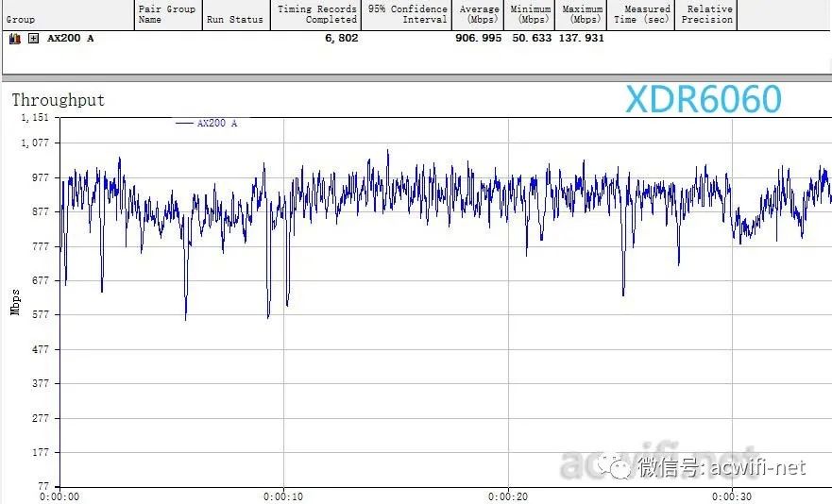Click the Mbps y-axis unit label
The height and width of the screenshot is (504, 832).
pos(15,302)
